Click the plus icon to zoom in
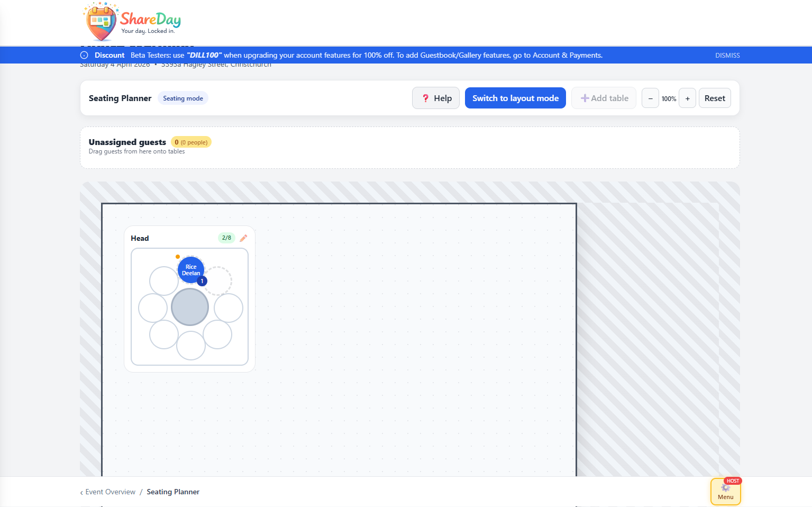The image size is (812, 507). tap(687, 98)
